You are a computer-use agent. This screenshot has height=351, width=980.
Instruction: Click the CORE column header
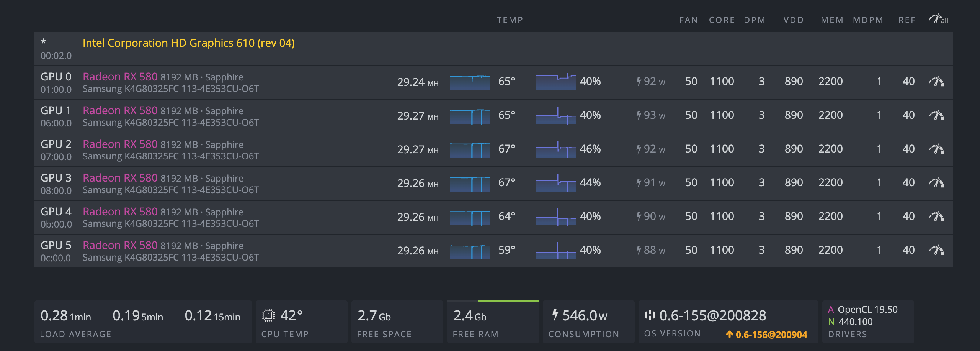click(722, 20)
